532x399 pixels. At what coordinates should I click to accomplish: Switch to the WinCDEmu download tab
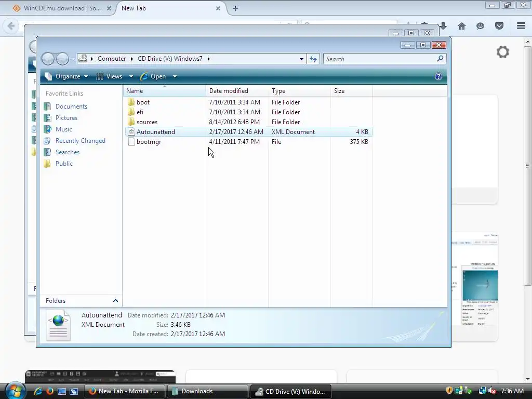click(x=62, y=8)
